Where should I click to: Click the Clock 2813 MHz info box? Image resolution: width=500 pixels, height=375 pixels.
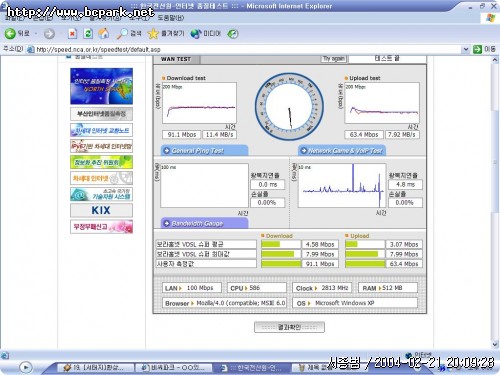[322, 288]
